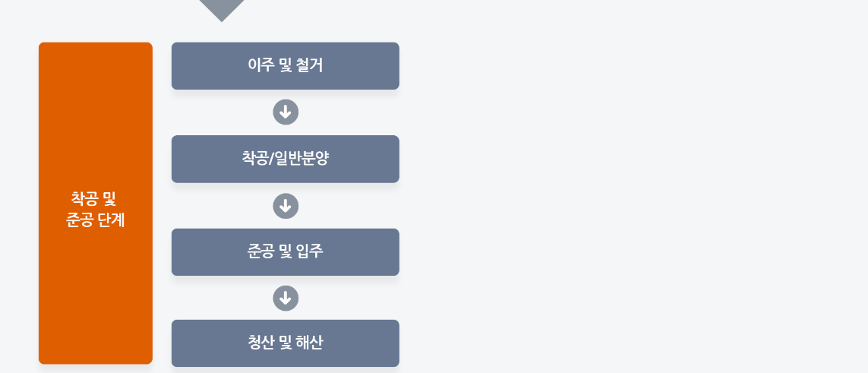Click the down arrow above 청산 및 해산

[286, 299]
